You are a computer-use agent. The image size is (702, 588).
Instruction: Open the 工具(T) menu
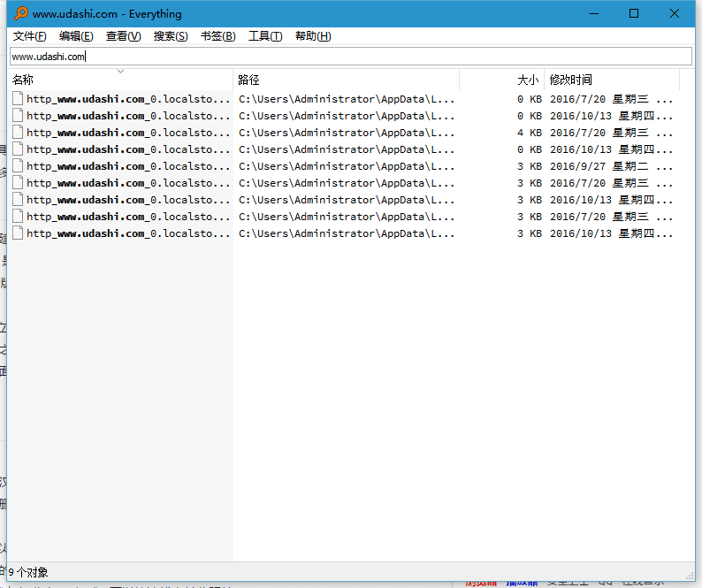click(x=265, y=36)
